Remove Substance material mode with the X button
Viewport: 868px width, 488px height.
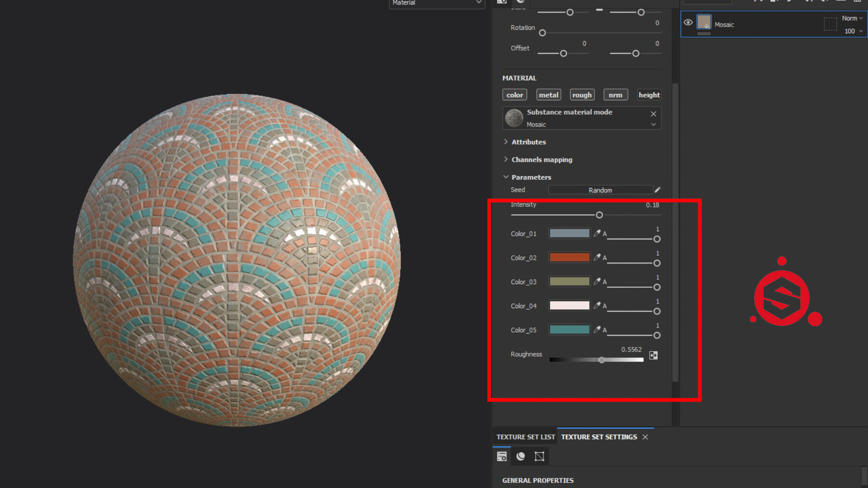click(653, 114)
